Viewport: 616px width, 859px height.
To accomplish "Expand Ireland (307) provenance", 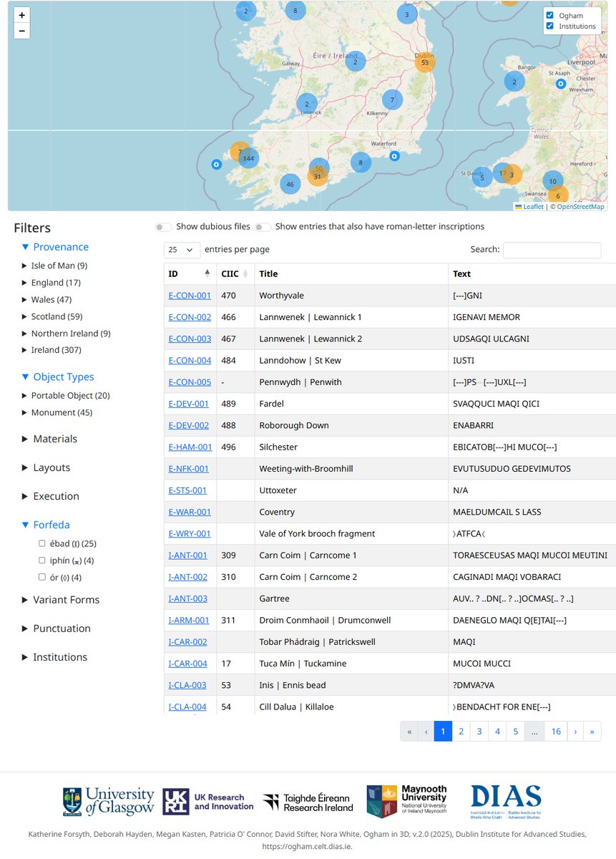I will 51,350.
